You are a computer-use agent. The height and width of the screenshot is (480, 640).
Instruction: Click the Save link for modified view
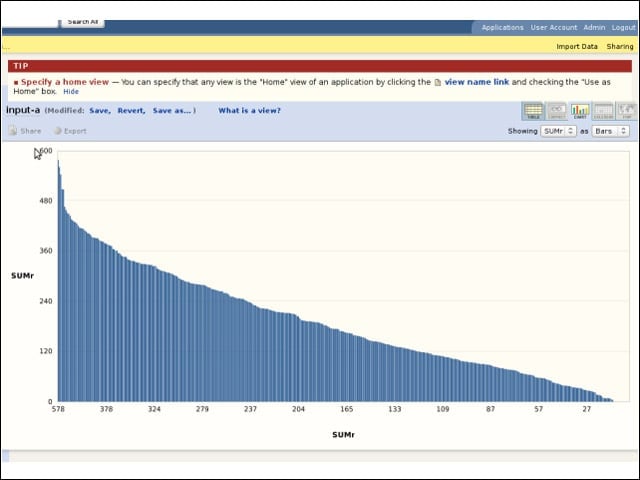(100, 111)
